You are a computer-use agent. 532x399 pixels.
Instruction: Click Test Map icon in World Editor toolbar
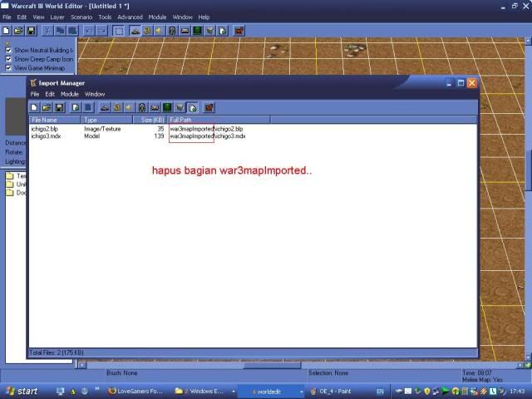click(x=239, y=31)
